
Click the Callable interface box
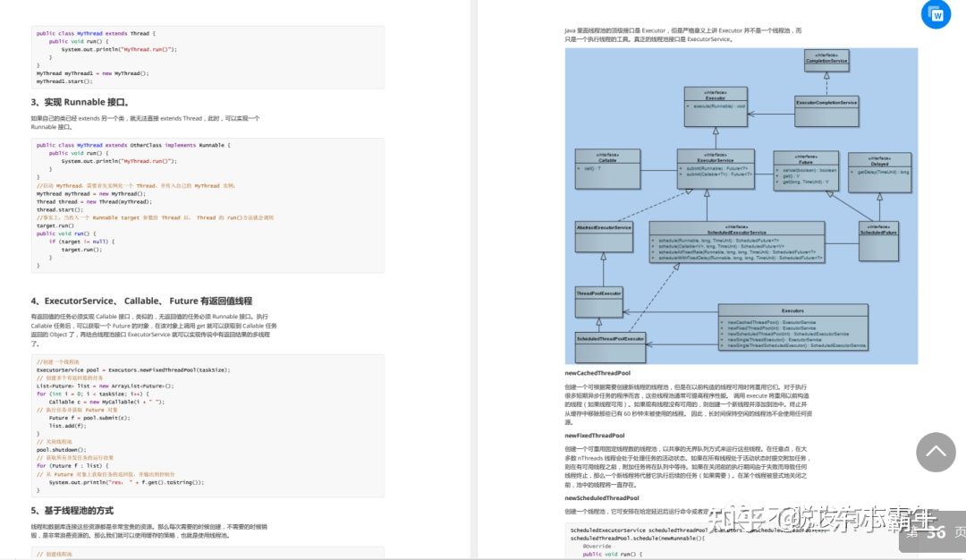pos(607,169)
